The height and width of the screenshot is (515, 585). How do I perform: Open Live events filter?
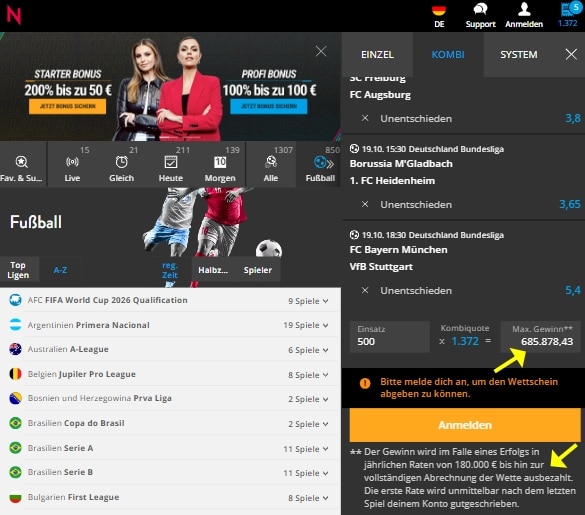[72, 164]
